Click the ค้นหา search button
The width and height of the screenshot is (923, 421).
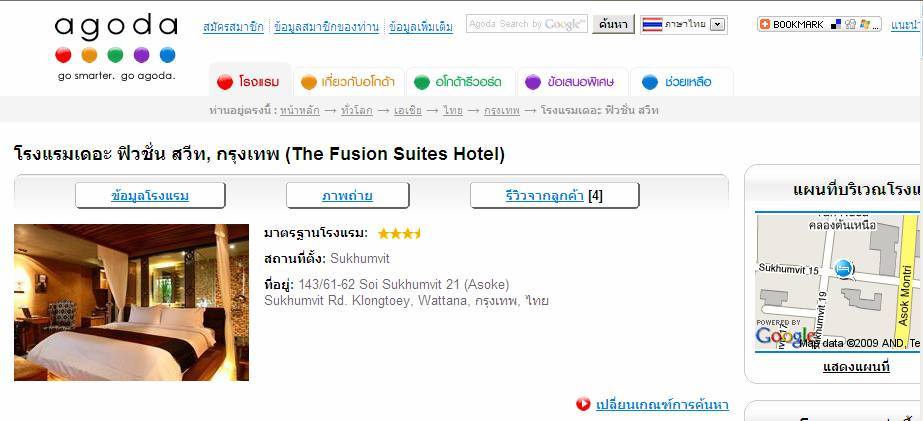click(613, 25)
